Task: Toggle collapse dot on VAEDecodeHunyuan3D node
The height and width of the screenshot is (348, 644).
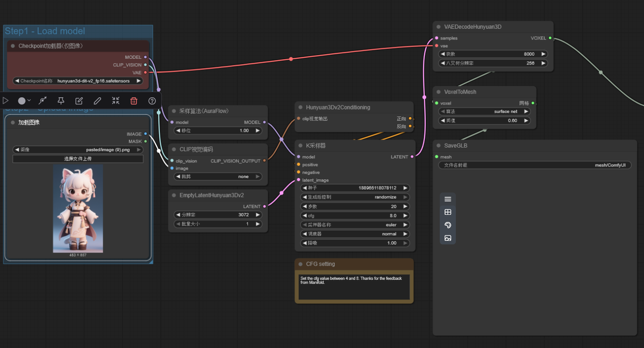Action: tap(439, 27)
